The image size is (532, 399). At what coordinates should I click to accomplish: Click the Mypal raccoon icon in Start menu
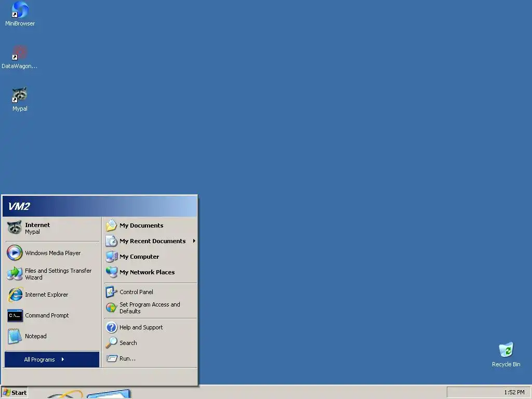(15, 228)
